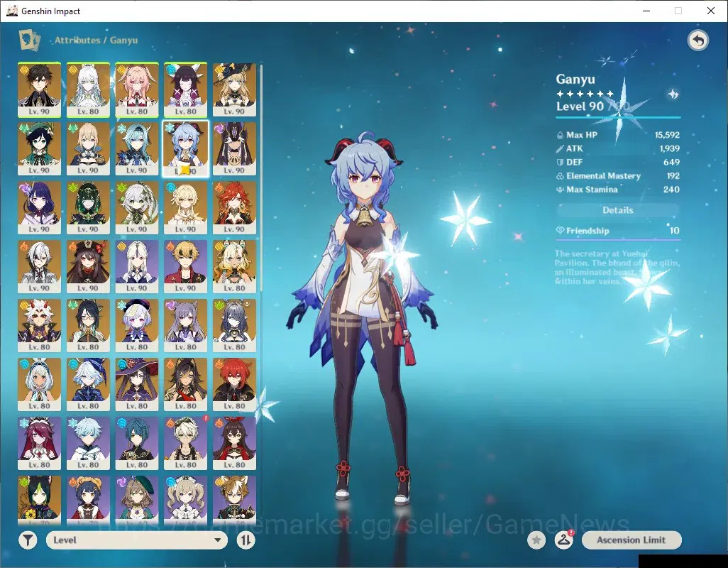Choose Xilonen's Geo portrait
Image resolution: width=728 pixels, height=568 pixels.
click(x=234, y=266)
